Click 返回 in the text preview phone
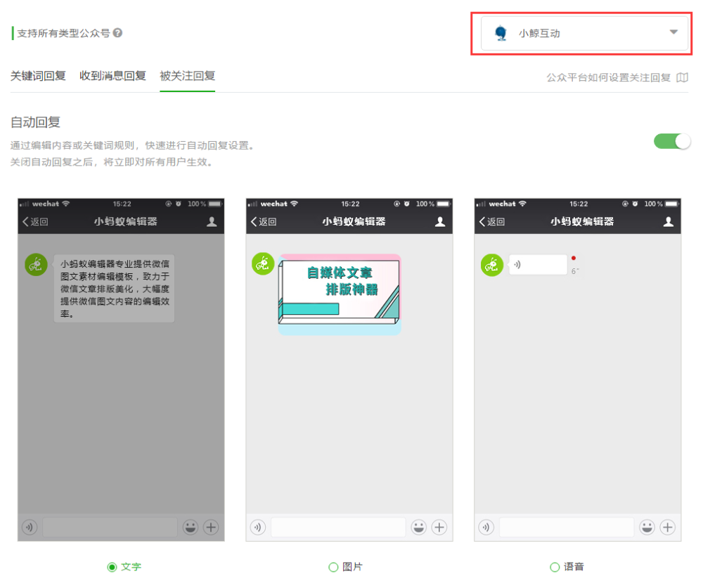 tap(35, 221)
